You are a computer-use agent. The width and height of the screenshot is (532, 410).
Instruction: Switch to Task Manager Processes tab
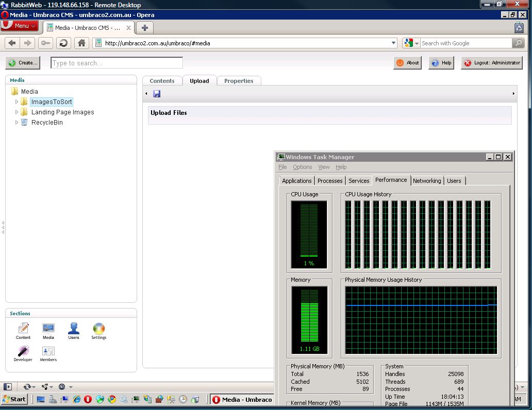point(330,181)
